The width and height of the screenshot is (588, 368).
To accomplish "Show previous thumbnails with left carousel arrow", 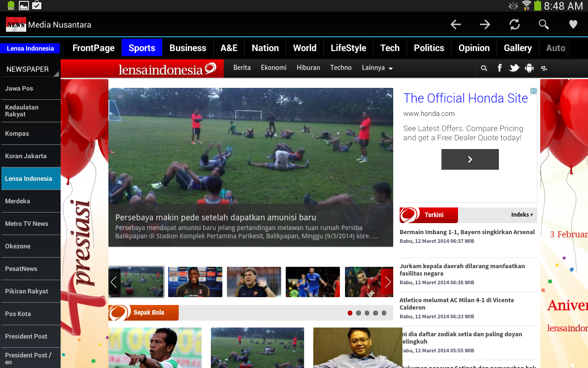I will (114, 282).
